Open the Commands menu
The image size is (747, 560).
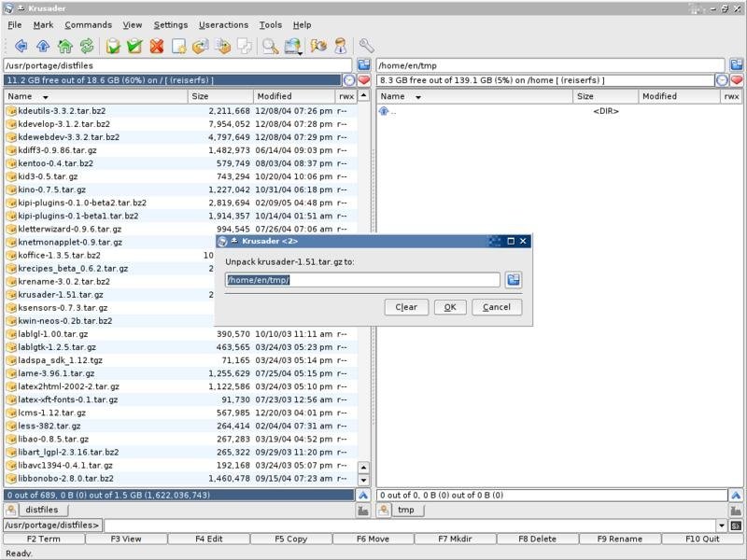pyautogui.click(x=89, y=25)
